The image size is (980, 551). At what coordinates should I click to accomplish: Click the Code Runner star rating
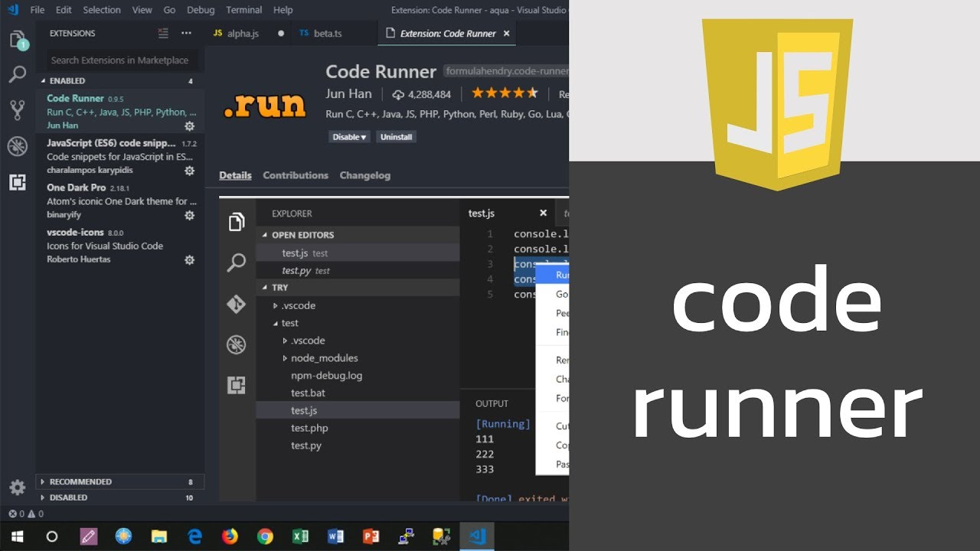tap(505, 93)
